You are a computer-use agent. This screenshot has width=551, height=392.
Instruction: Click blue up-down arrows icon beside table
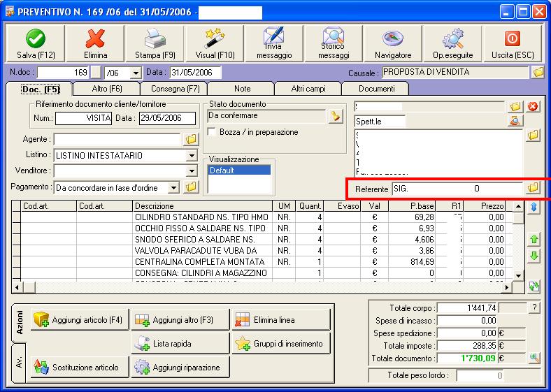coord(534,208)
